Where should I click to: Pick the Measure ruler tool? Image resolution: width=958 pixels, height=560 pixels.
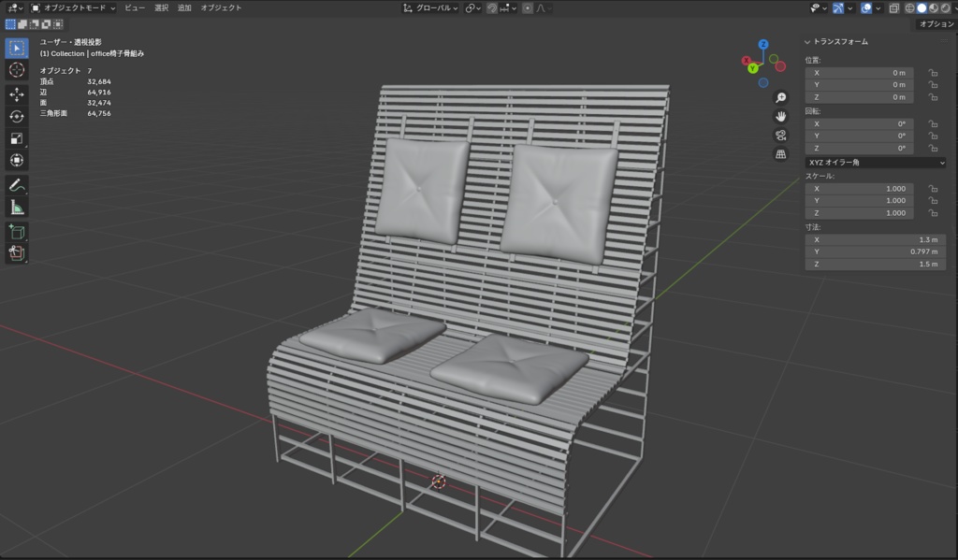[x=17, y=207]
